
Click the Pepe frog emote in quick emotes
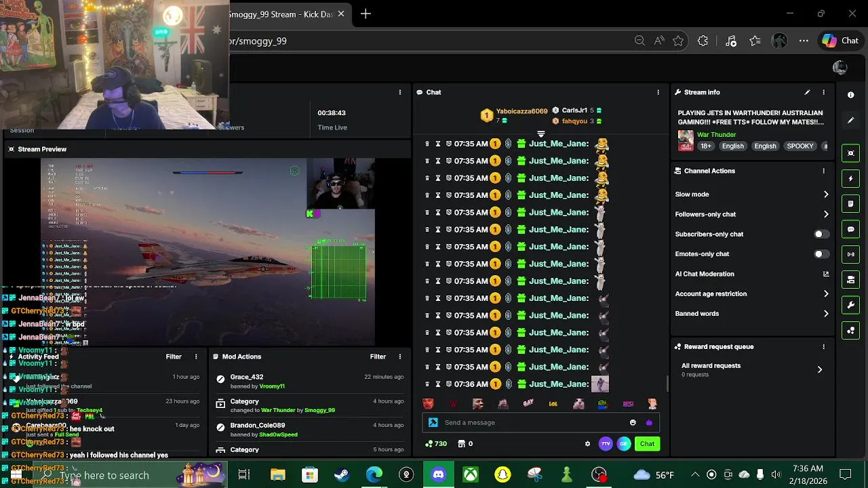coord(603,404)
